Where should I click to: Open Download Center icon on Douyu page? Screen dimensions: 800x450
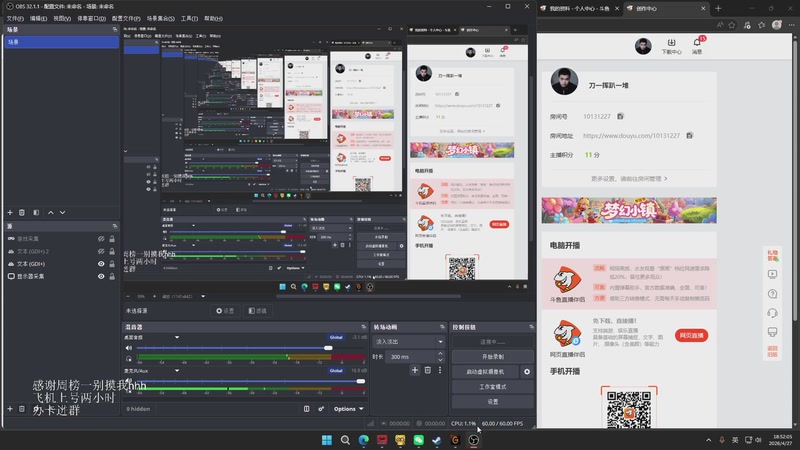pyautogui.click(x=671, y=46)
